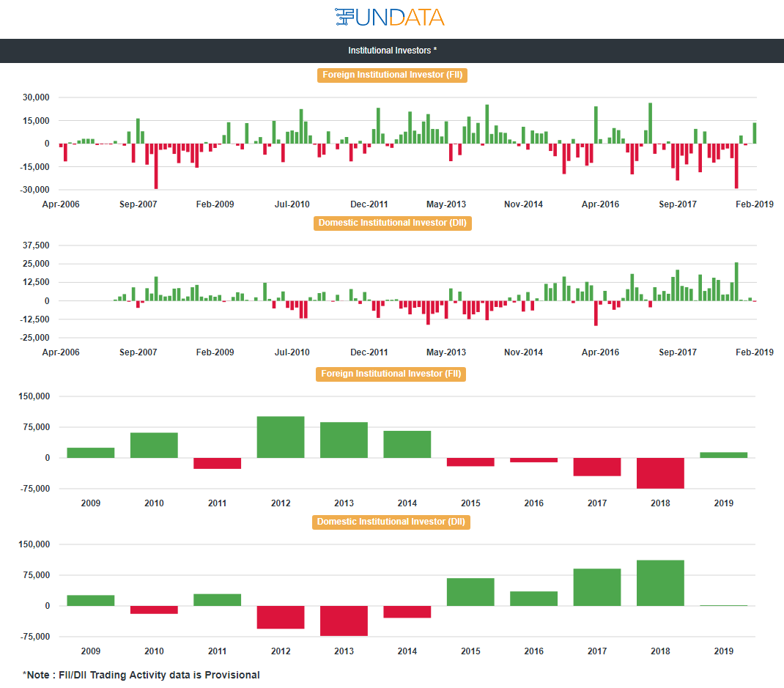Click 2012 red bar in yearly DII chart
784x688 pixels.
click(x=281, y=617)
